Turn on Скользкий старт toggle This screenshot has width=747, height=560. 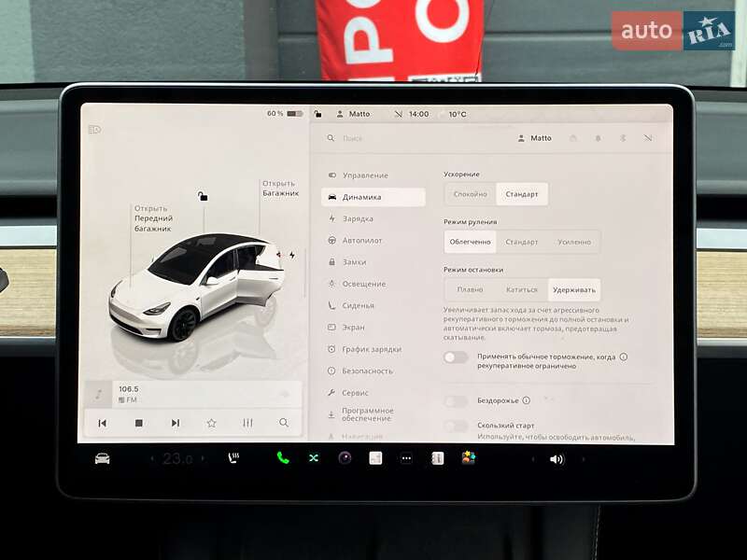456,427
